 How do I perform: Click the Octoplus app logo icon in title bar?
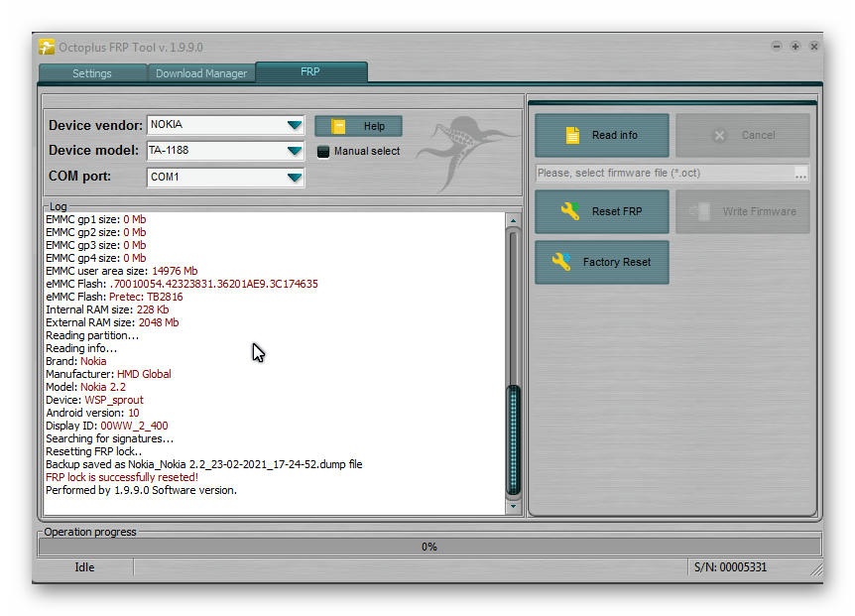click(x=47, y=47)
